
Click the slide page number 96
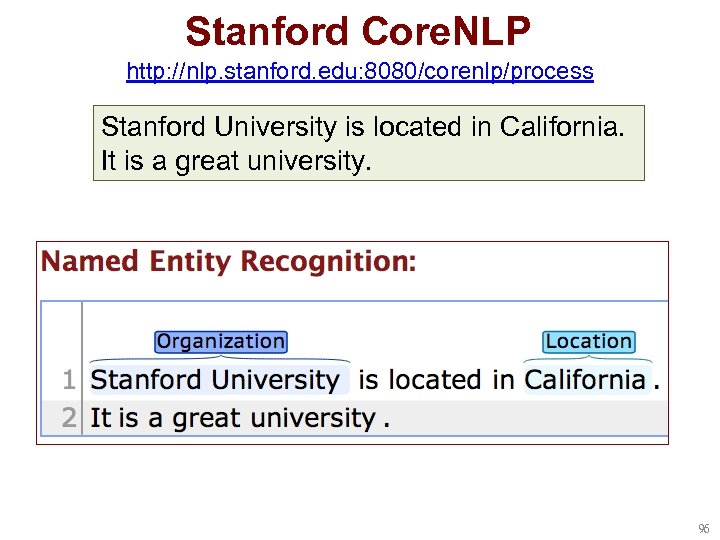coord(703,528)
